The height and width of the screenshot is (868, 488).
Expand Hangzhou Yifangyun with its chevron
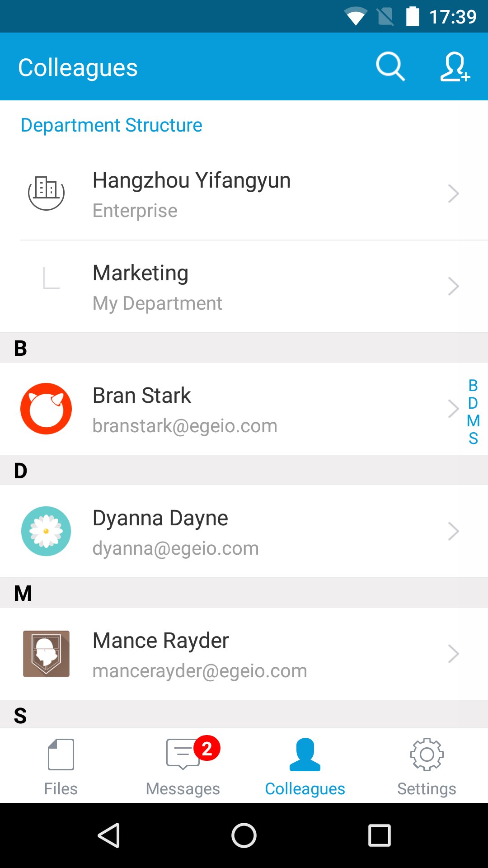[x=453, y=193]
